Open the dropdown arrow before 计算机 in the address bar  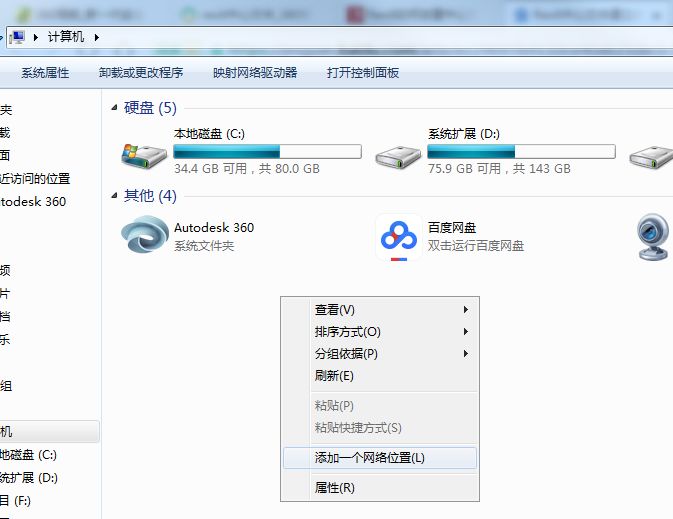[x=36, y=37]
